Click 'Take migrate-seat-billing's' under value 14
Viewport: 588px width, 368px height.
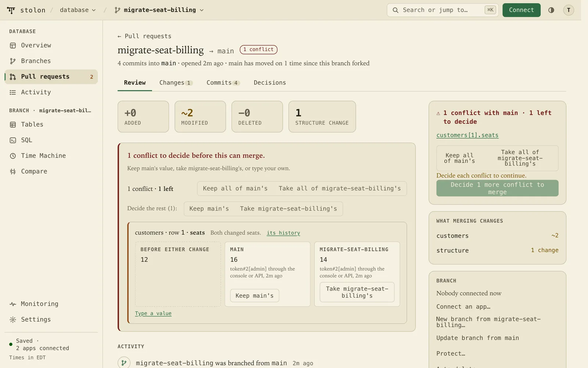(357, 292)
